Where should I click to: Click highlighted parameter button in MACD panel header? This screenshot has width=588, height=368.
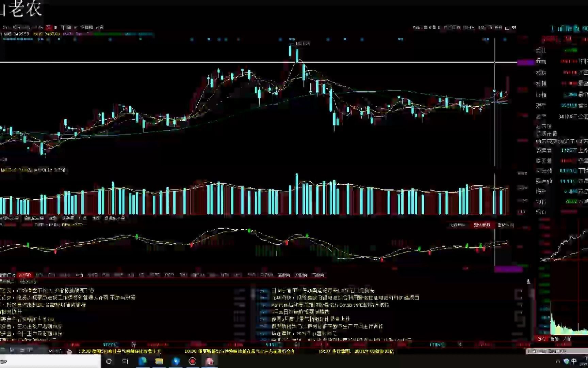[x=482, y=225]
